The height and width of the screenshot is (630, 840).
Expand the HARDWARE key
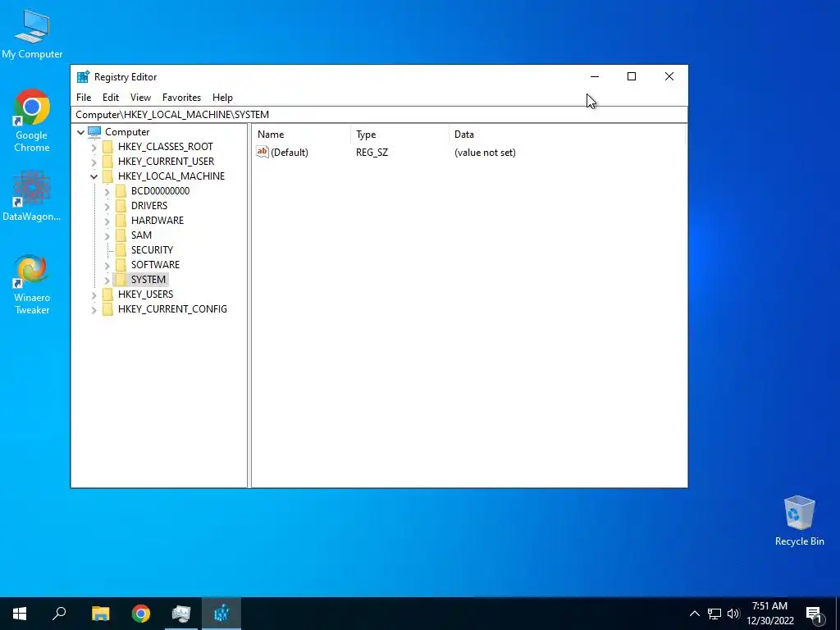(107, 220)
